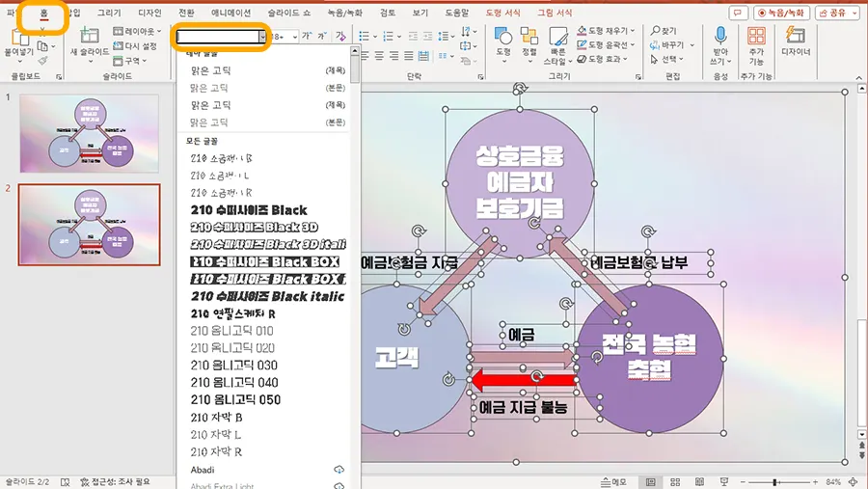The height and width of the screenshot is (489, 868).
Task: Open the 애니메이션 Animations tab
Action: (x=231, y=13)
